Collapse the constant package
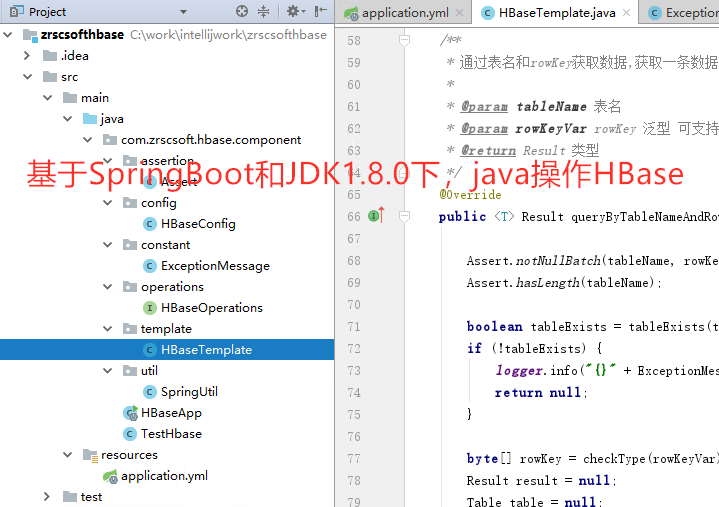Image resolution: width=719 pixels, height=507 pixels. pos(108,245)
